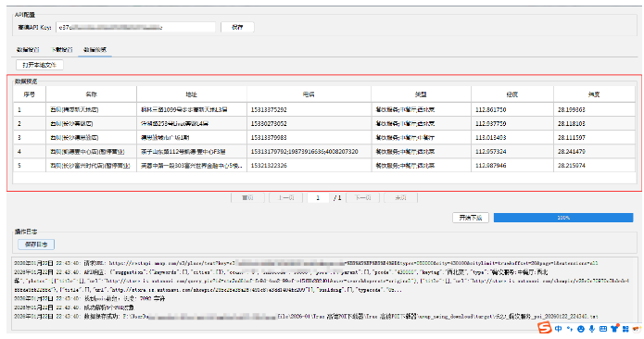Select phone cell 15313375292
This screenshot has width=644, height=339.
coord(309,109)
